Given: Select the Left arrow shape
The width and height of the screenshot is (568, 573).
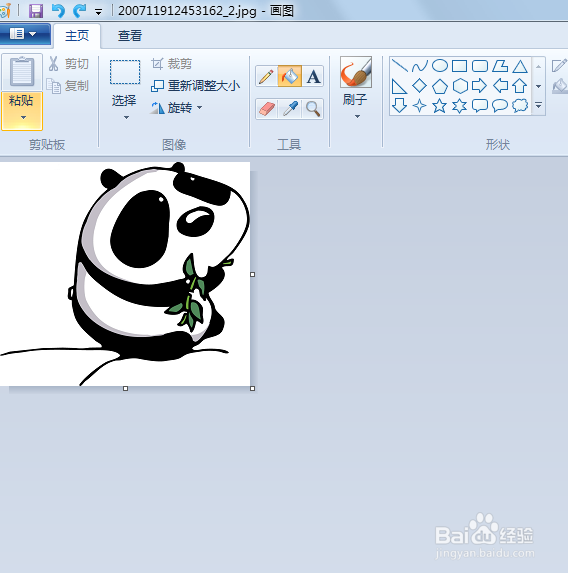Looking at the screenshot, I should 500,86.
